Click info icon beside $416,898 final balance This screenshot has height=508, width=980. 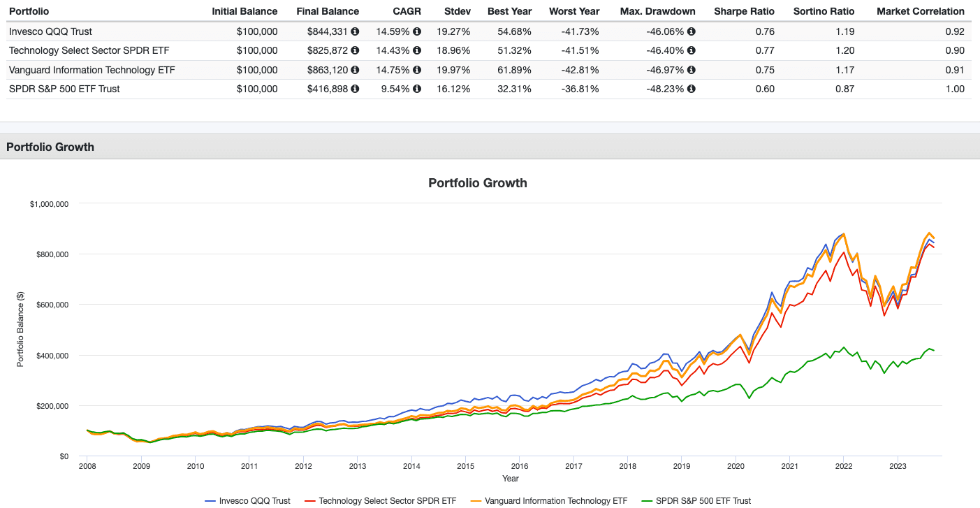click(355, 89)
